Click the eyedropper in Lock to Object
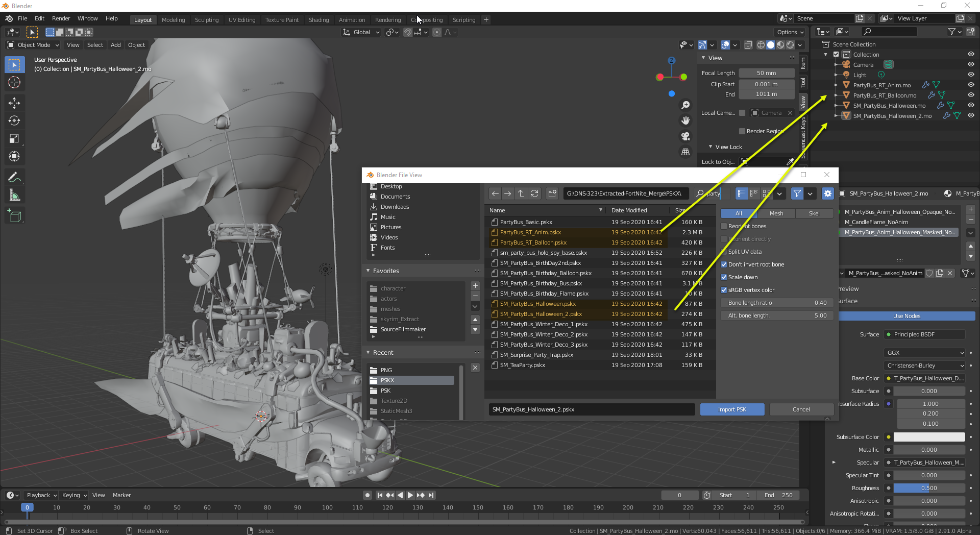Image resolution: width=980 pixels, height=535 pixels. coord(790,162)
